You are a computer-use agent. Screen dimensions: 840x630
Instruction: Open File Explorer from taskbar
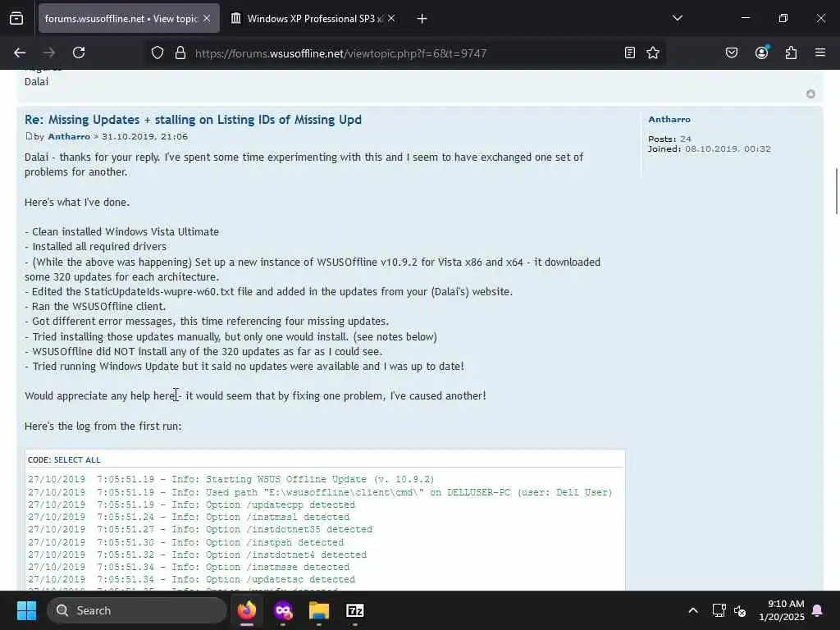click(x=319, y=610)
